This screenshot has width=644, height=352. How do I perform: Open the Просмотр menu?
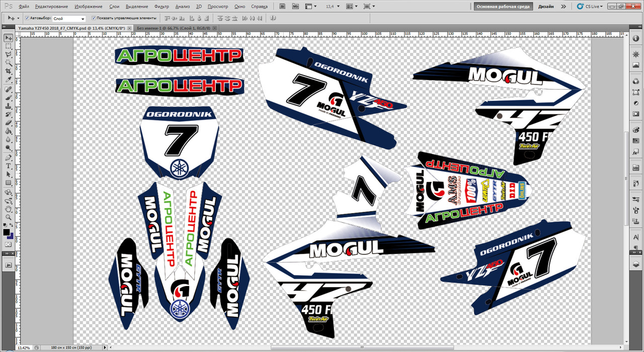tap(217, 7)
